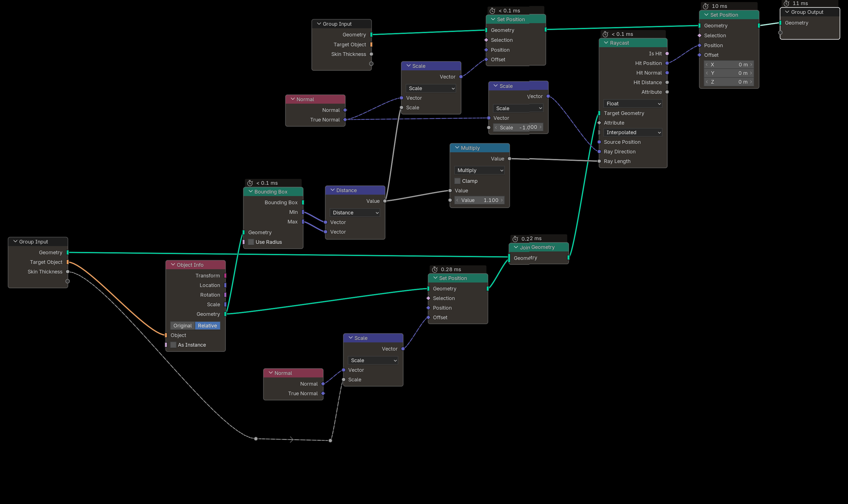Click the Distance node Value output socket

point(385,201)
